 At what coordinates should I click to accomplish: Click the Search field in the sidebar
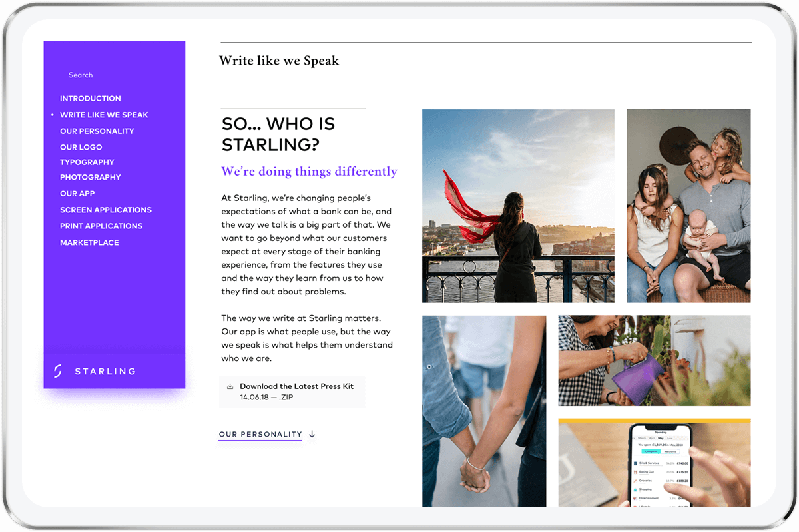81,75
